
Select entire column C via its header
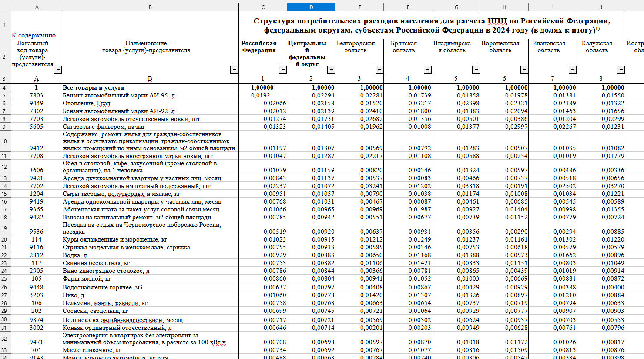263,7
